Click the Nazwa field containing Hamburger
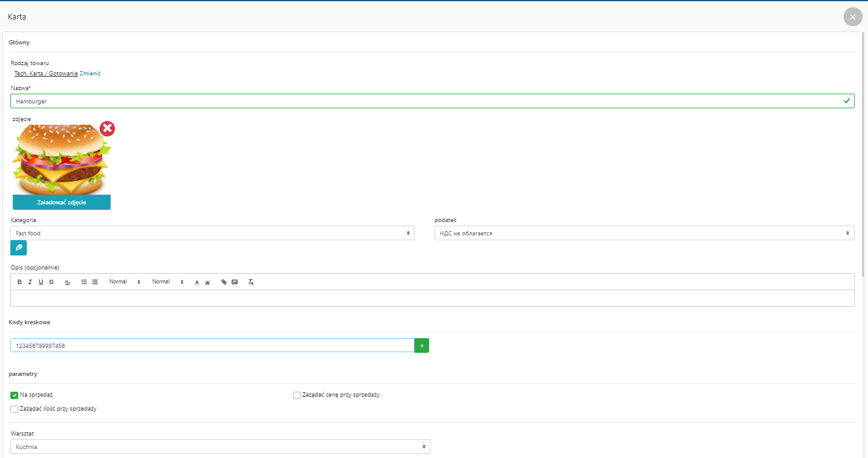Viewport: 868px width, 458px height. [x=425, y=101]
